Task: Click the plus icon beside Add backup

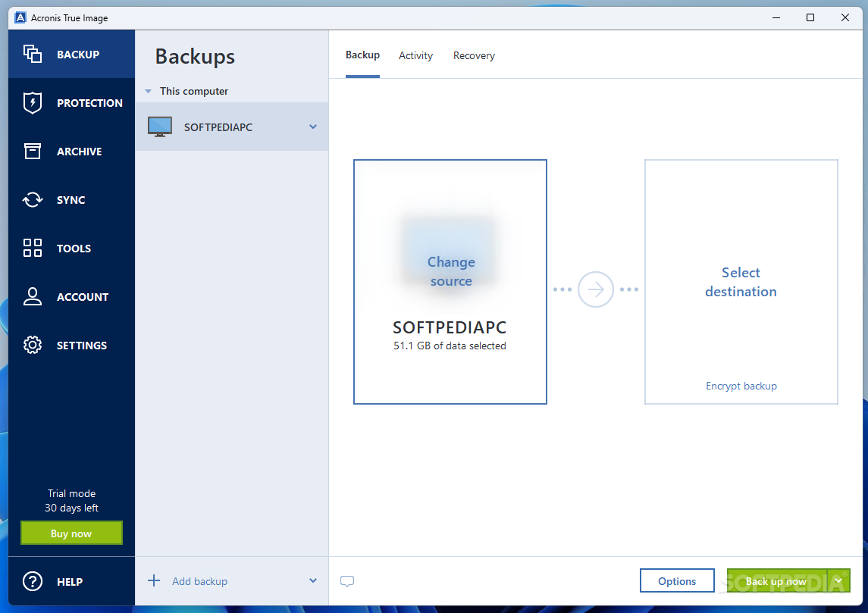Action: tap(154, 580)
